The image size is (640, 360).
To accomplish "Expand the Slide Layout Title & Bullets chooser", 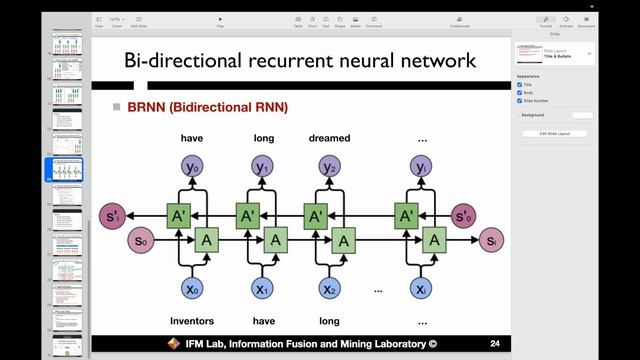I will (x=589, y=53).
